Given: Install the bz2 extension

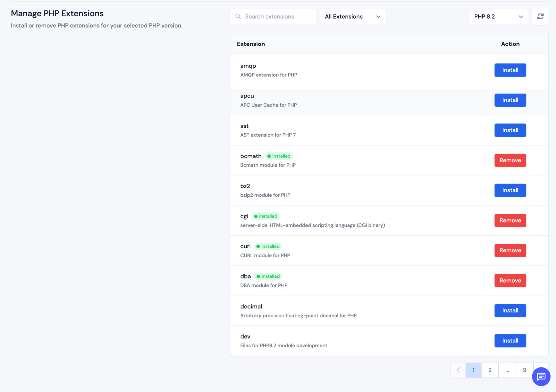Looking at the screenshot, I should click(510, 190).
